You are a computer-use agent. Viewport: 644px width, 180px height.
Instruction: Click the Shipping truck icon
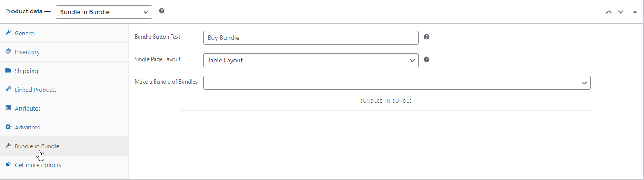click(8, 71)
